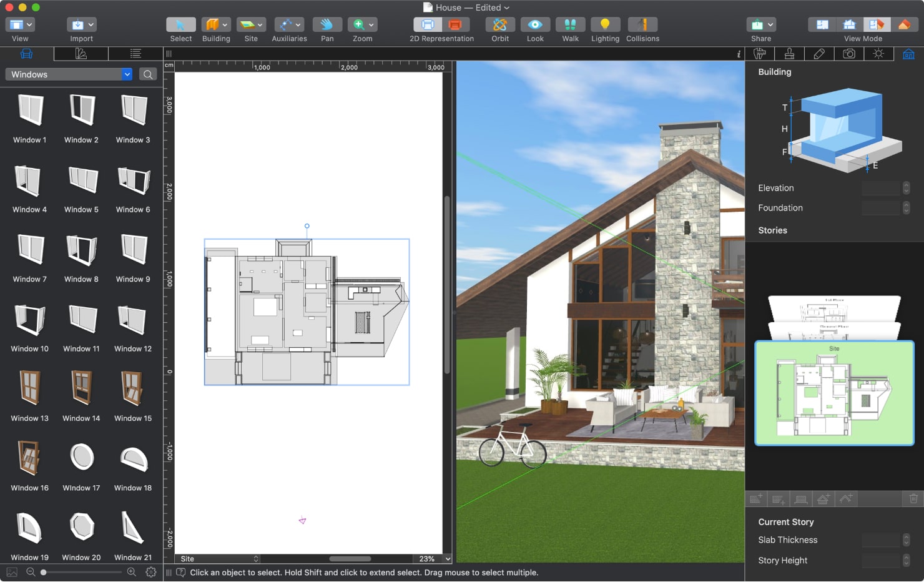The width and height of the screenshot is (924, 582).
Task: Activate the Select arrow tool
Action: point(180,25)
